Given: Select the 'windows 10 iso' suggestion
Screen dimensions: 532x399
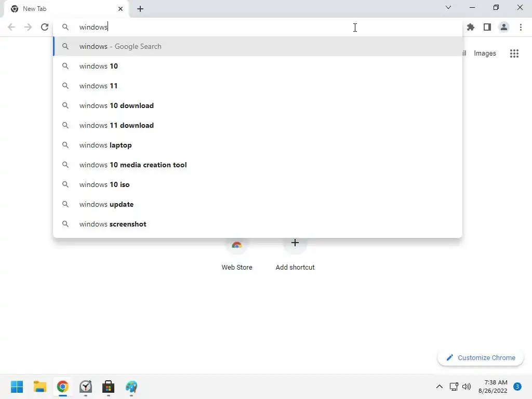Looking at the screenshot, I should [x=258, y=184].
